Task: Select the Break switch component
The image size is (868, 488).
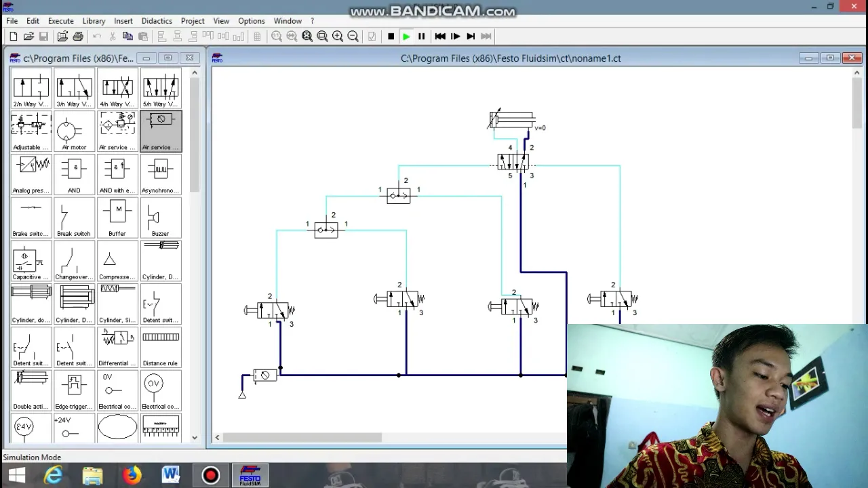Action: [74, 218]
